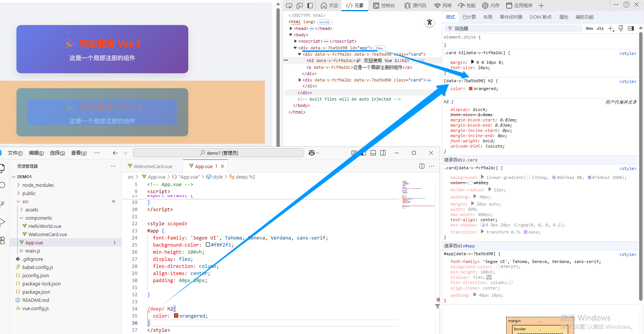Open the 内存 memory tab
Screen dimensions: 644x334
[x=491, y=6]
